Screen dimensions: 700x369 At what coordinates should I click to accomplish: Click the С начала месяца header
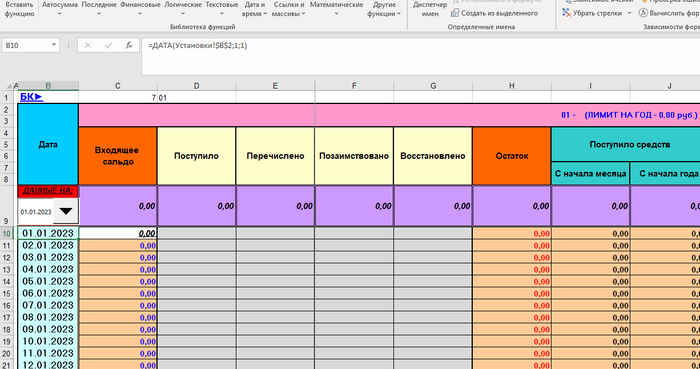590,173
